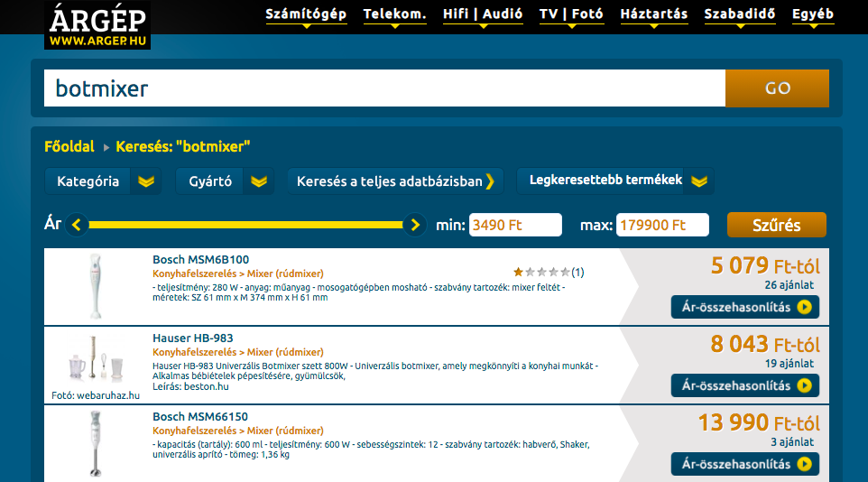Viewport: 868px width, 482px height.
Task: Click the star rating of Bosch MSM6B100
Action: tap(542, 272)
